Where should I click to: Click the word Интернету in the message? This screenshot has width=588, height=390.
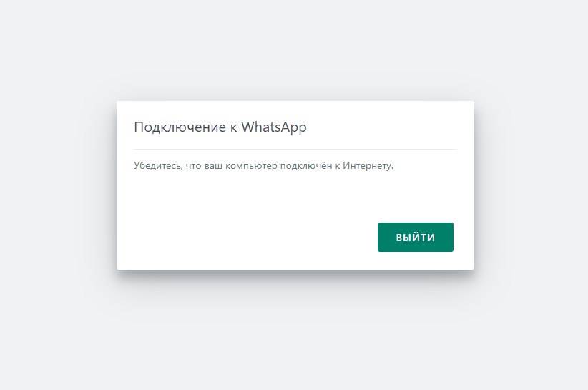[368, 165]
